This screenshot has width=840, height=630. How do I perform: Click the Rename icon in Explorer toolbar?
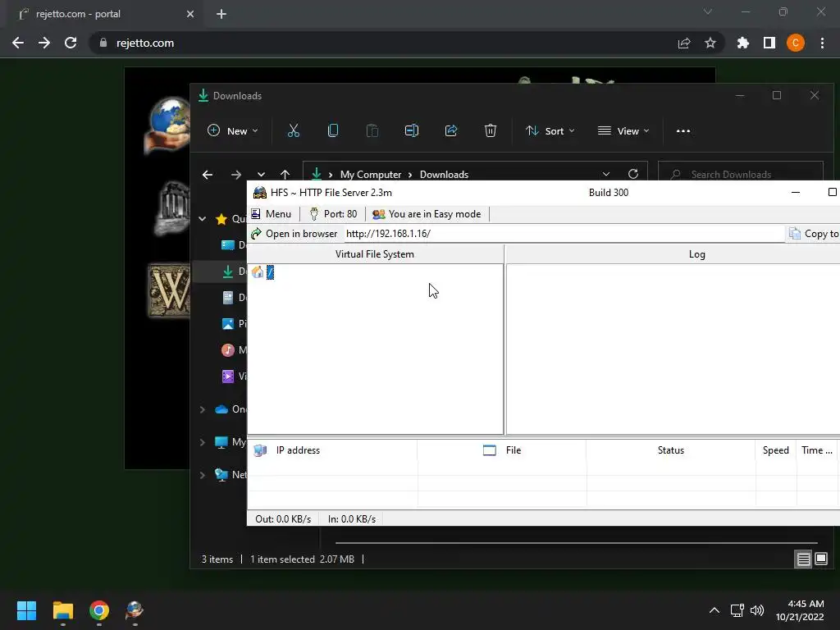(x=412, y=130)
